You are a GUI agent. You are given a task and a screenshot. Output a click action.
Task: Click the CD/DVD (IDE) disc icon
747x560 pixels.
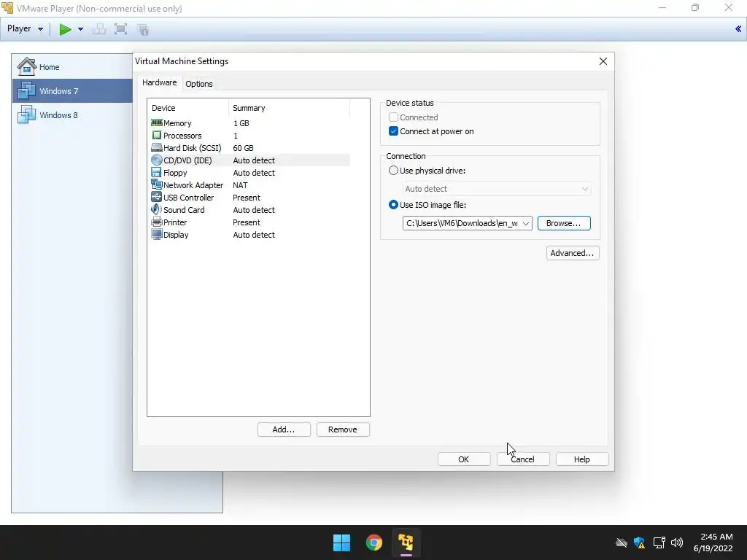(156, 160)
